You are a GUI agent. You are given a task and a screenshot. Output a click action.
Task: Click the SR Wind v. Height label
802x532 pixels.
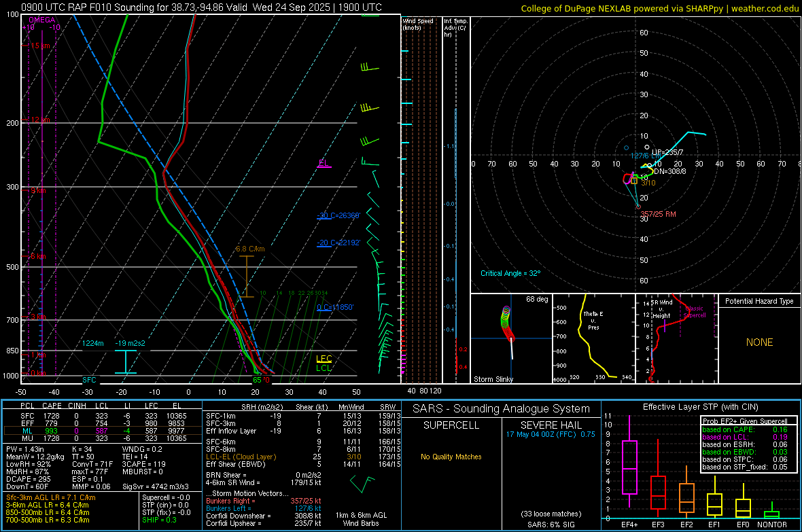click(x=661, y=309)
